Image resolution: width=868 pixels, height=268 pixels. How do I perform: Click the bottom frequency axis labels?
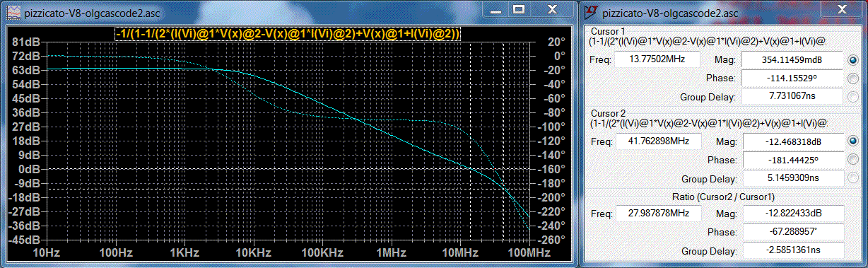[286, 252]
